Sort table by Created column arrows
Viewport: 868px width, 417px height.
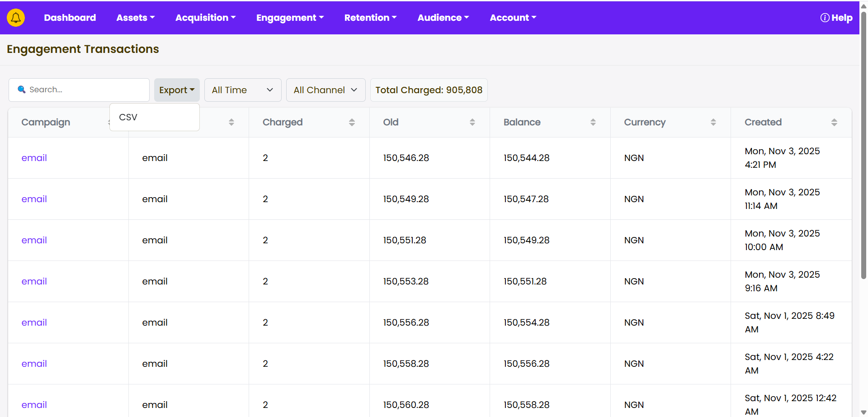point(834,122)
